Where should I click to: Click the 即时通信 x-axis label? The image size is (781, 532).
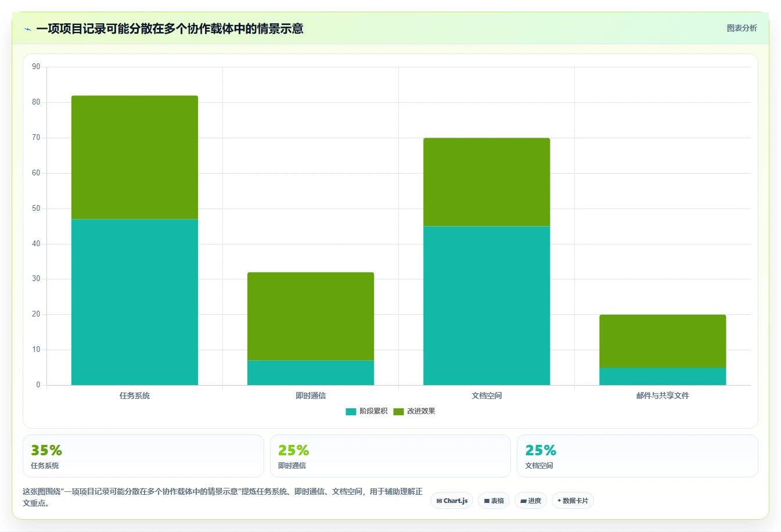pyautogui.click(x=311, y=396)
